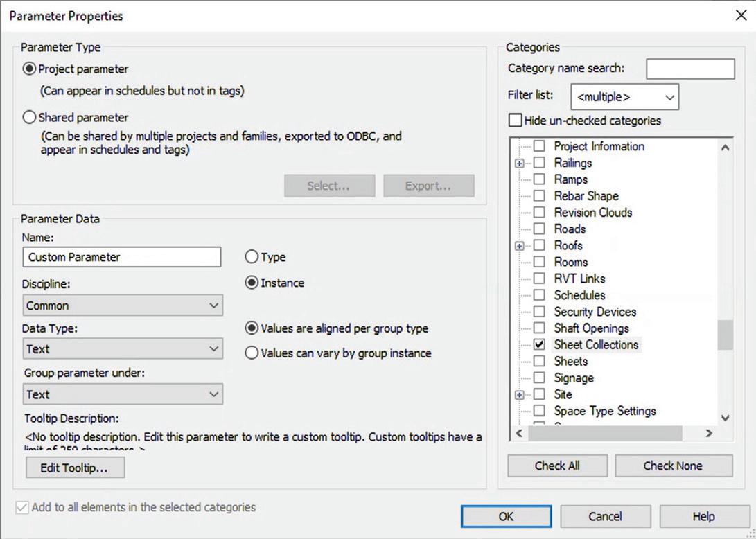
Task: Click the category list scroll right arrow
Action: click(x=709, y=434)
